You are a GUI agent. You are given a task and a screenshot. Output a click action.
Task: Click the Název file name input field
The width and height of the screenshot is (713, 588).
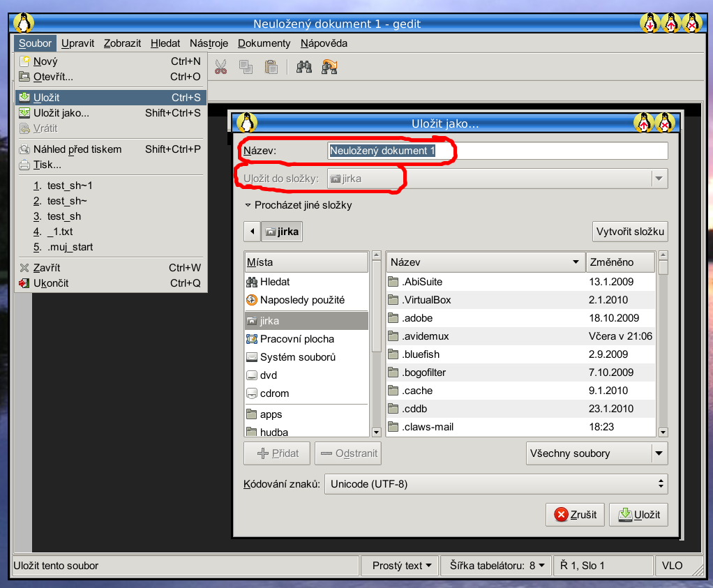pos(497,151)
